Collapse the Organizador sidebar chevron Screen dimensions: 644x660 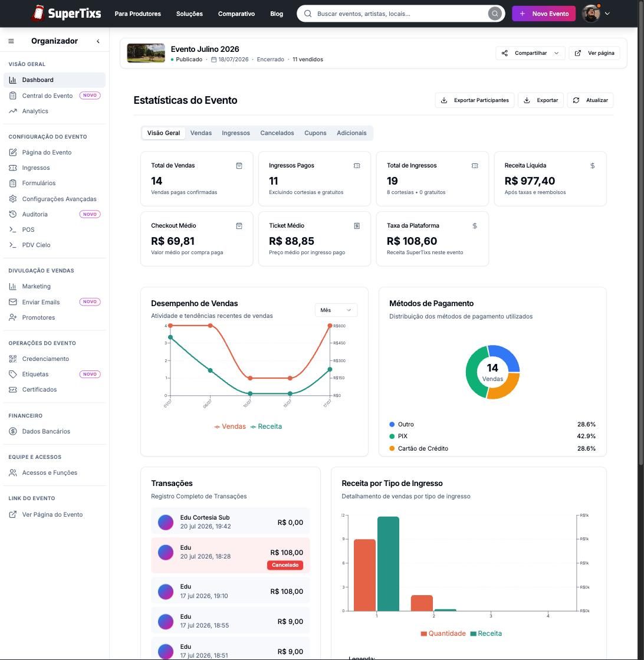pyautogui.click(x=98, y=41)
